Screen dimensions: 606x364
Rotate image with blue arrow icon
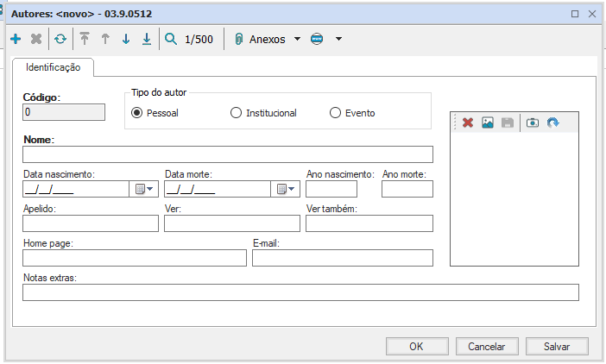552,123
